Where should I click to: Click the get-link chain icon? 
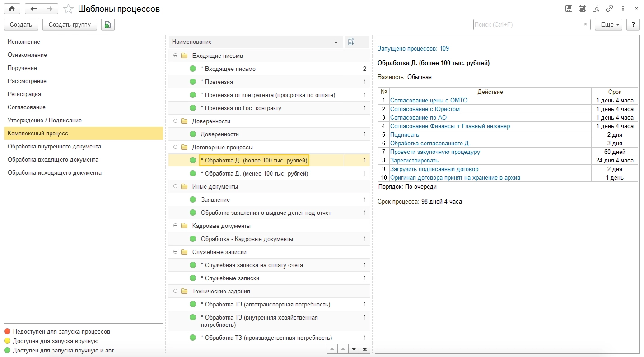click(x=609, y=9)
